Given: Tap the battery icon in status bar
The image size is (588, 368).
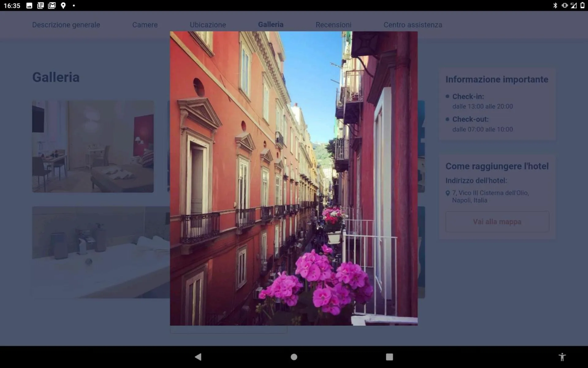Looking at the screenshot, I should (x=582, y=6).
